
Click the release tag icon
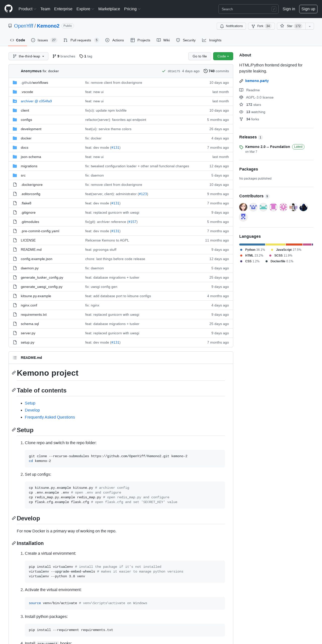click(241, 147)
